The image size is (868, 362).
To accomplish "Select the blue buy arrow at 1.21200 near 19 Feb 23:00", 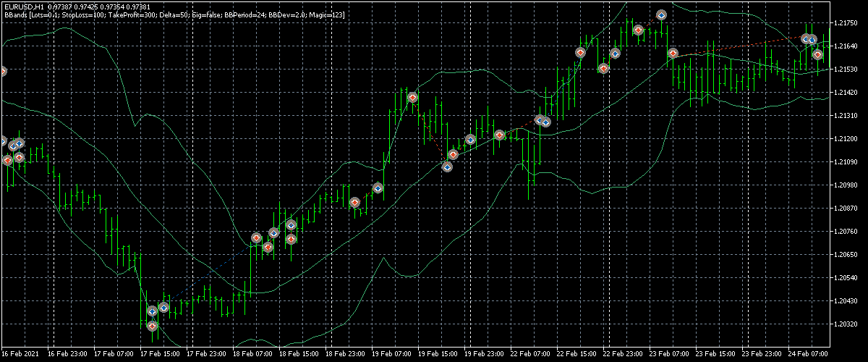I will (x=470, y=139).
